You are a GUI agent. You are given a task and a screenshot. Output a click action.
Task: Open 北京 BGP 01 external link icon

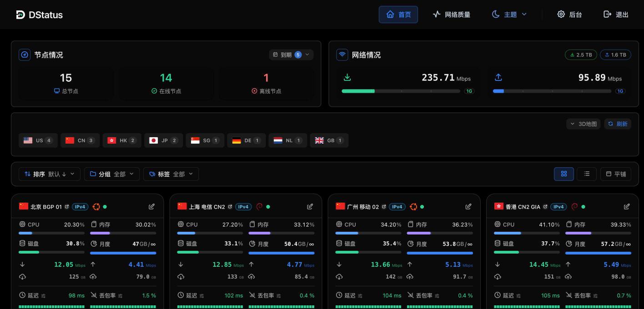click(x=67, y=206)
